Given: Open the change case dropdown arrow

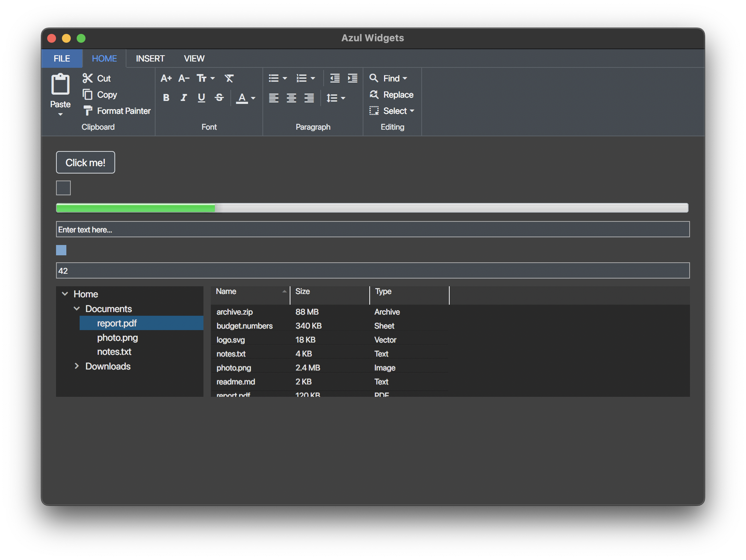Looking at the screenshot, I should (213, 78).
